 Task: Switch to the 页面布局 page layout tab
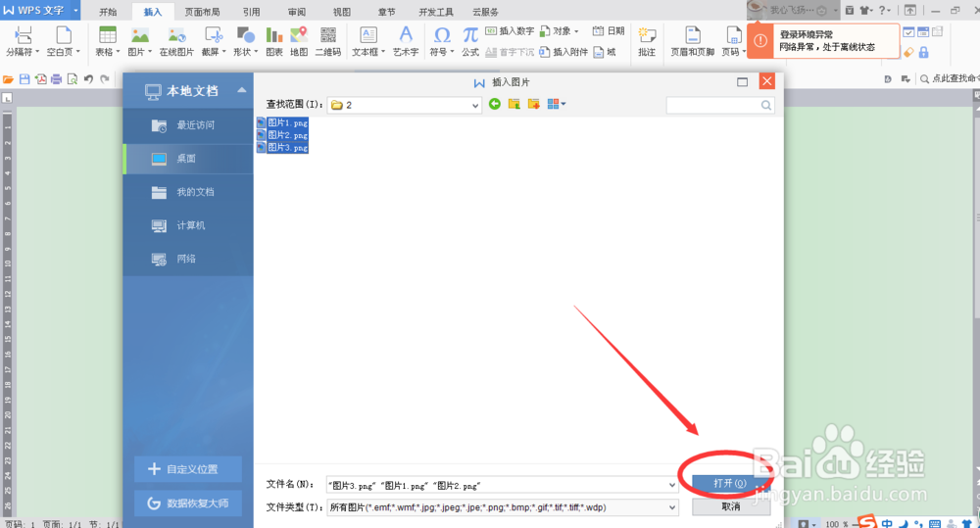pyautogui.click(x=202, y=12)
